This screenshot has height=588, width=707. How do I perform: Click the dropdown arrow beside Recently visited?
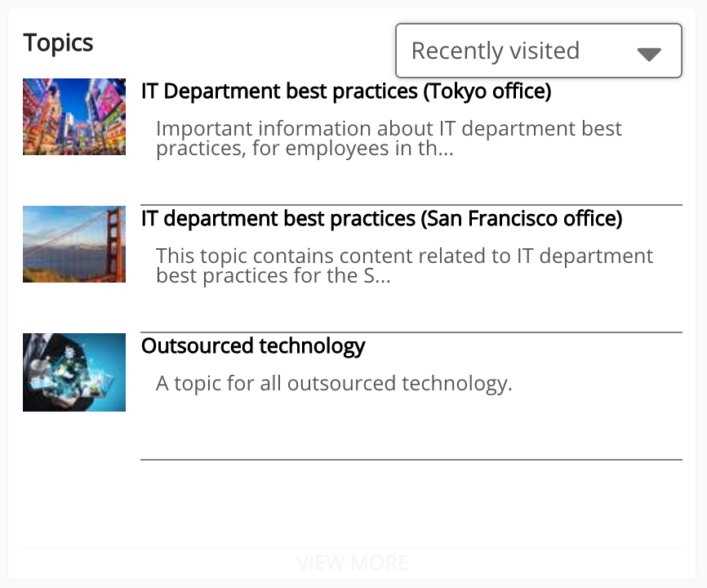[x=648, y=54]
